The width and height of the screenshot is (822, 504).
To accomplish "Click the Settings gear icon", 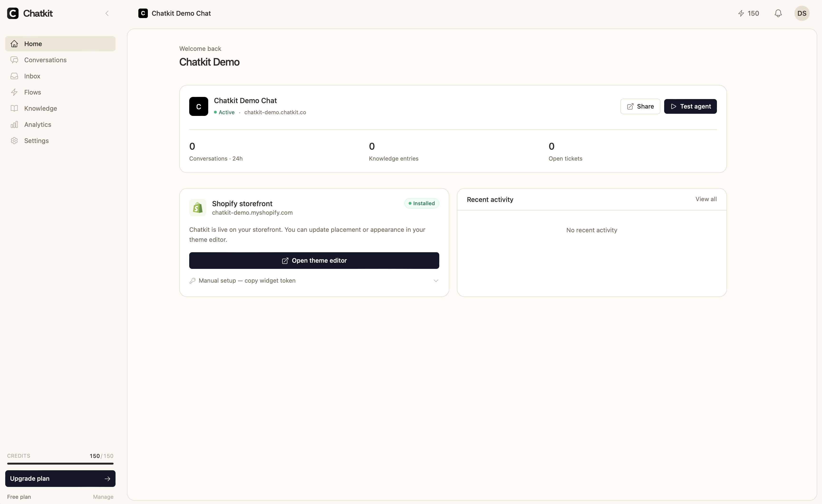I will [14, 141].
